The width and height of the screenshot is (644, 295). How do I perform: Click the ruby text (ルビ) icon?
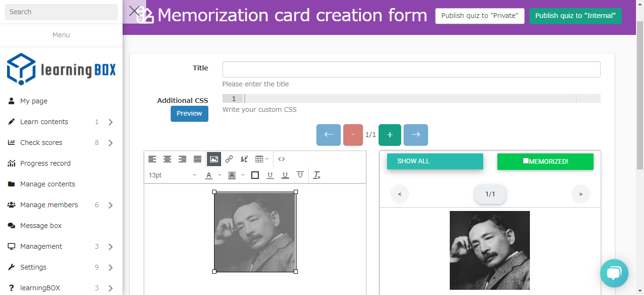pos(244,159)
